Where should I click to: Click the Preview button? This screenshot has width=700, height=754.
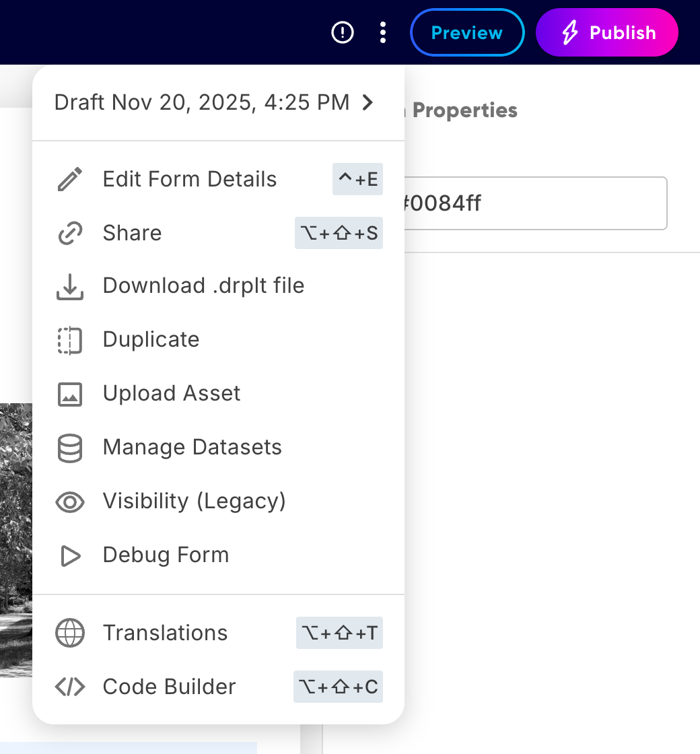(x=467, y=33)
